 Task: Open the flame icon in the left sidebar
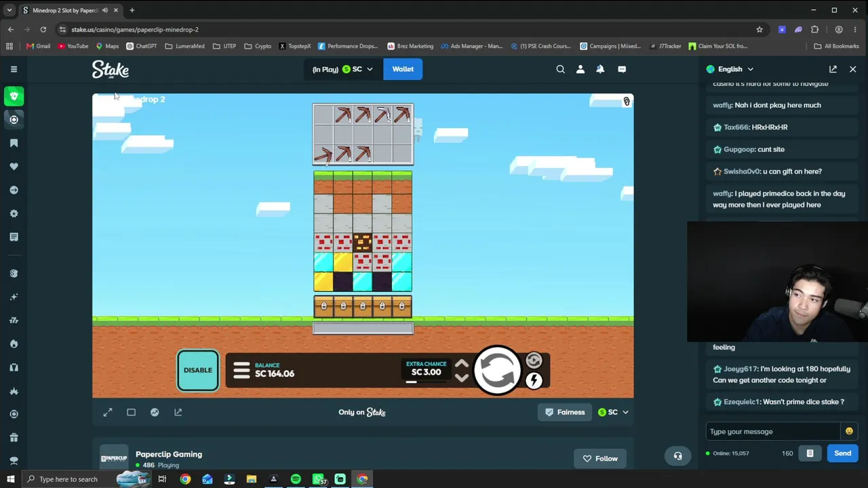tap(14, 344)
